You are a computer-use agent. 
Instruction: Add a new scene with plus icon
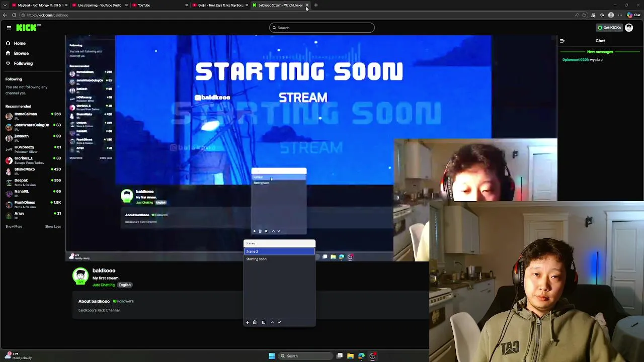click(x=247, y=322)
